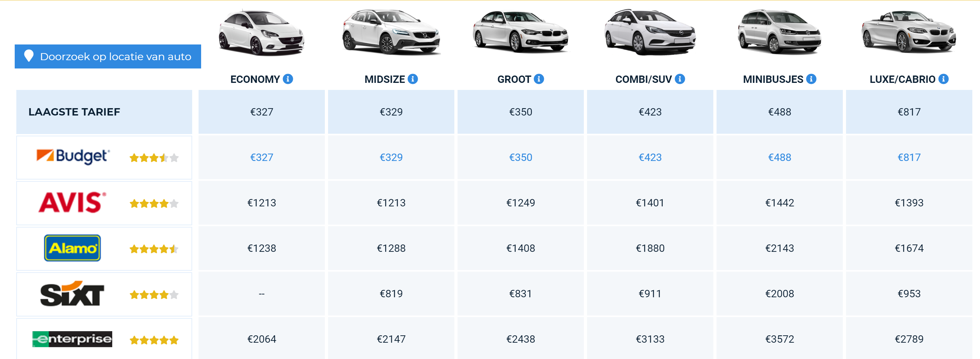Click the info icon next to ECONOMY
The height and width of the screenshot is (359, 980).
[288, 79]
